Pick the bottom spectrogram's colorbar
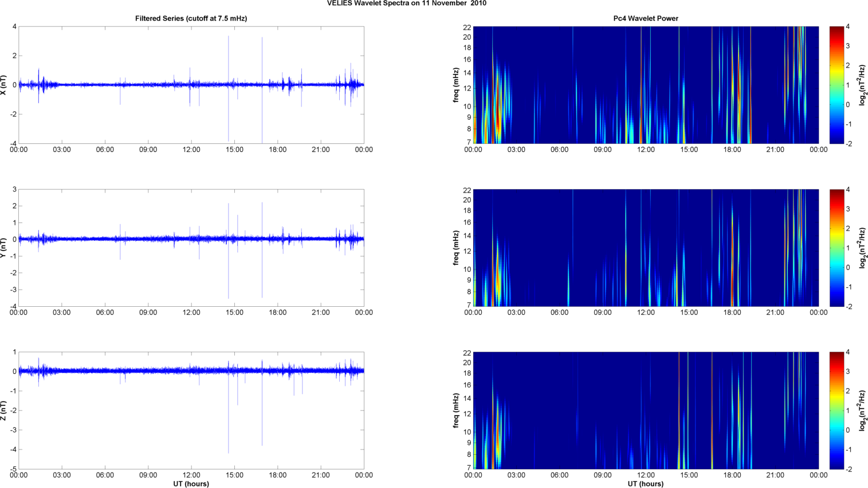This screenshot has width=868, height=488. [x=836, y=411]
